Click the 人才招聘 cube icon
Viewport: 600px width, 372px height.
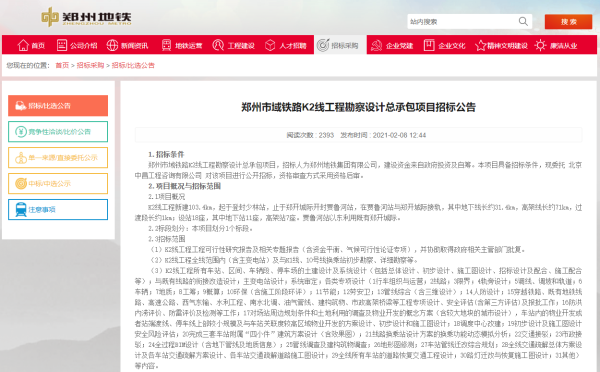[270, 45]
